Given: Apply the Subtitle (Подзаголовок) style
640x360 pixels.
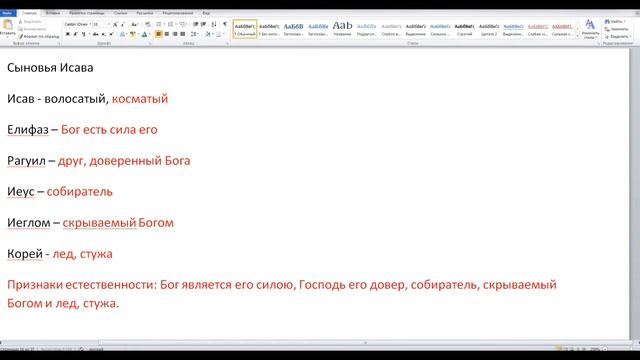Looking at the screenshot, I should (367, 29).
